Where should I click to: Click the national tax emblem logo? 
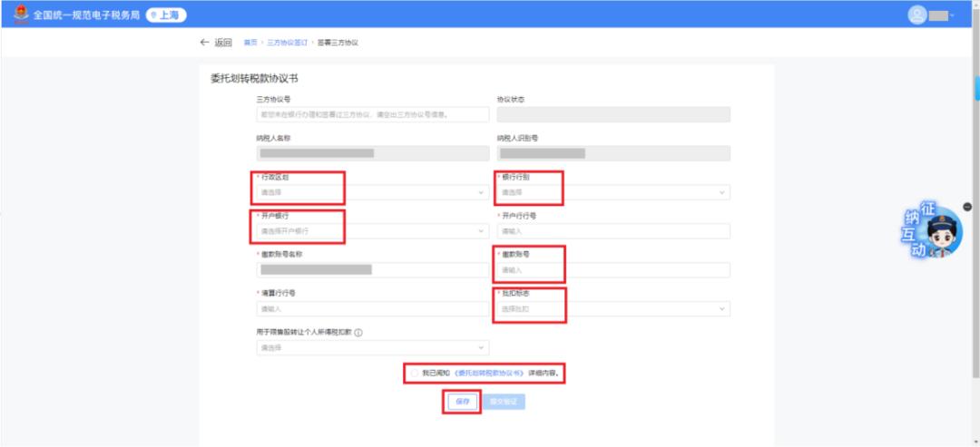tap(21, 15)
